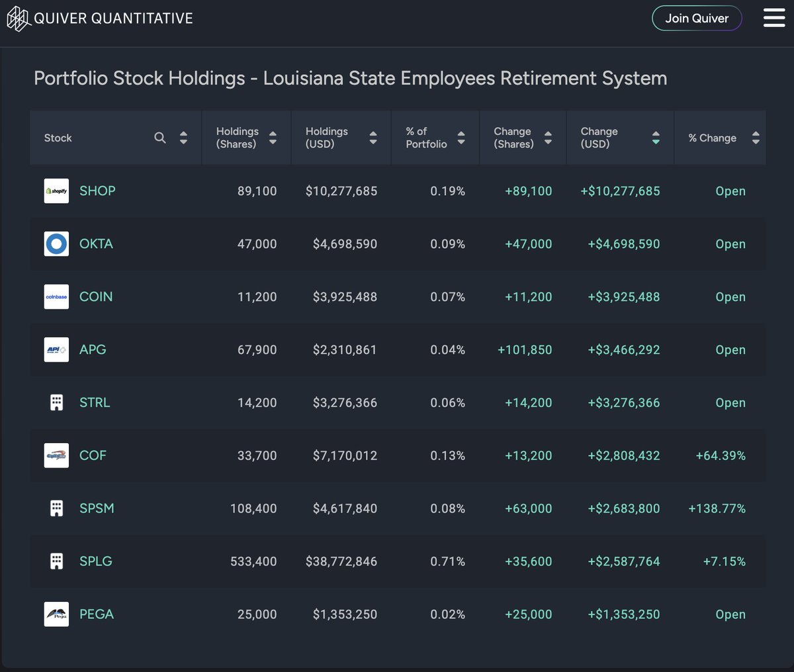
Task: Sort by Stock column arrows
Action: pyautogui.click(x=183, y=138)
